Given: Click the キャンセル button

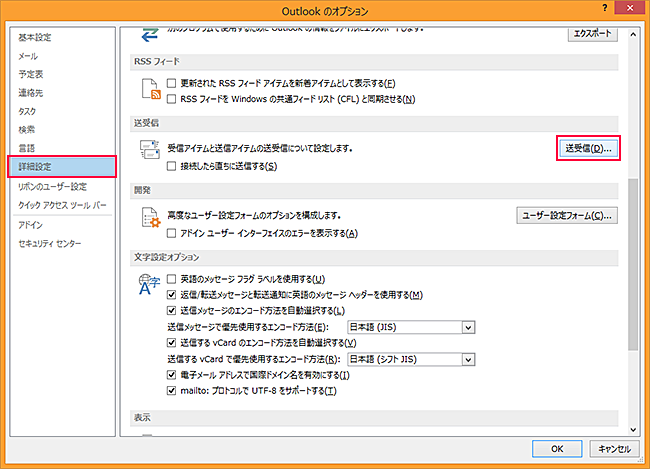Looking at the screenshot, I should coord(611,449).
